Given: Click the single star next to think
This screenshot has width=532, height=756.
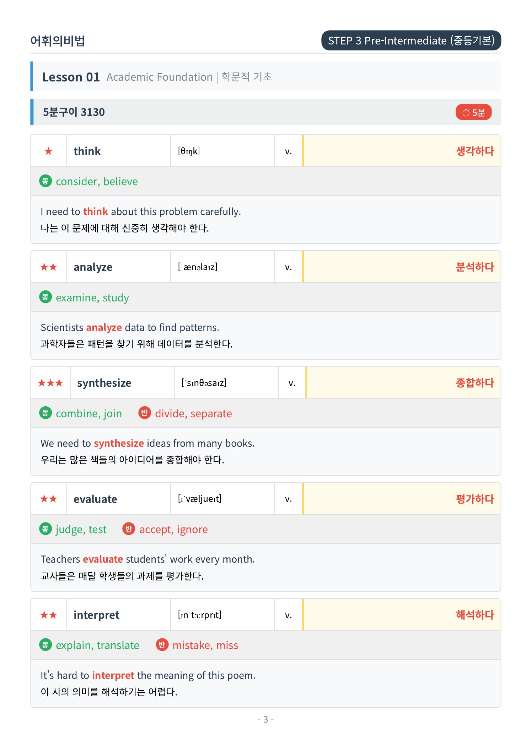Looking at the screenshot, I should point(49,151).
